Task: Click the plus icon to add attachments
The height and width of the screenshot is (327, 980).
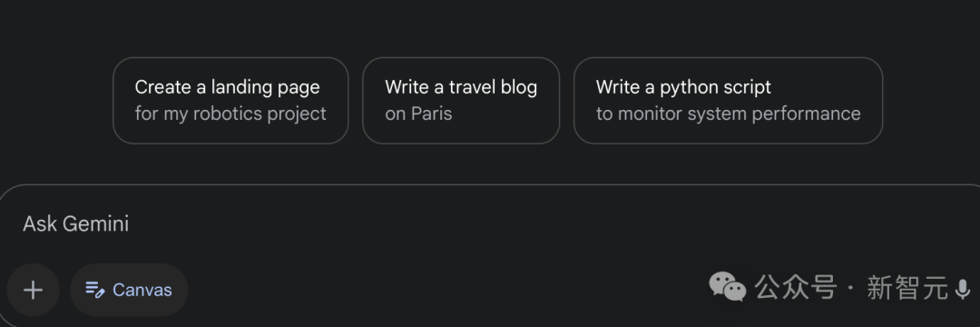Action: [33, 290]
